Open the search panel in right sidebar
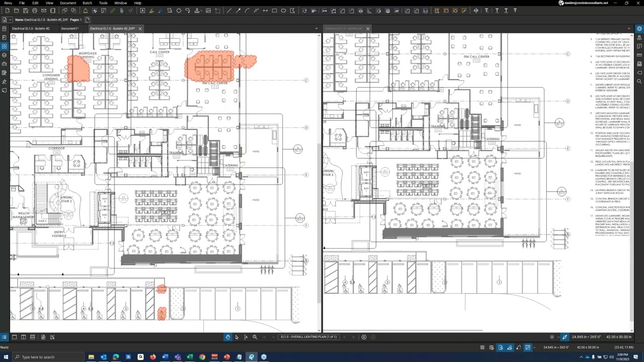644x362 pixels. (639, 81)
